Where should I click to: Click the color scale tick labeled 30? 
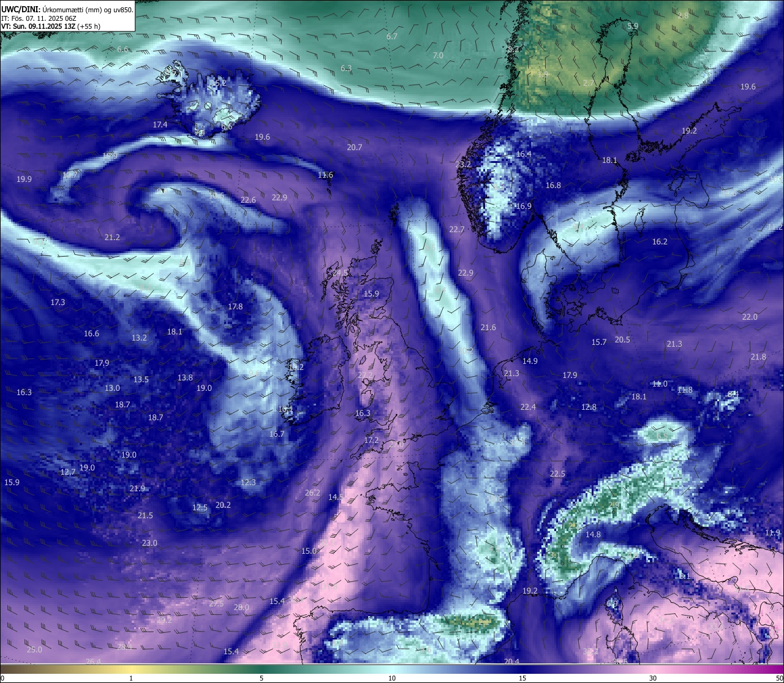(653, 678)
